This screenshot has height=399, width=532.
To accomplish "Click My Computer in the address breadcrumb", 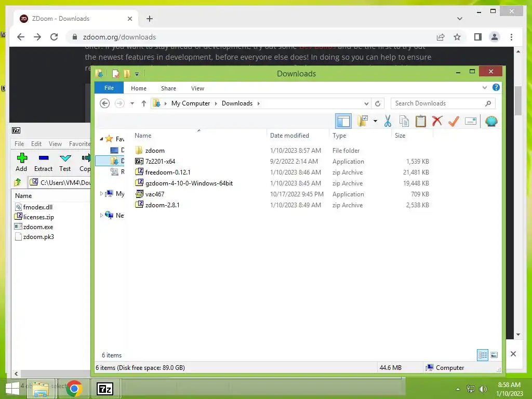I will (x=191, y=103).
